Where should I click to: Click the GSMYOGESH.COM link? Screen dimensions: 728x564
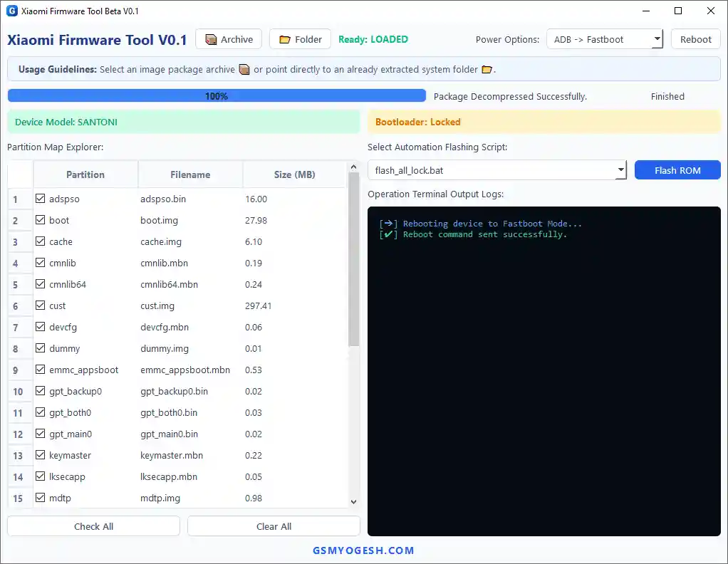[x=363, y=550]
